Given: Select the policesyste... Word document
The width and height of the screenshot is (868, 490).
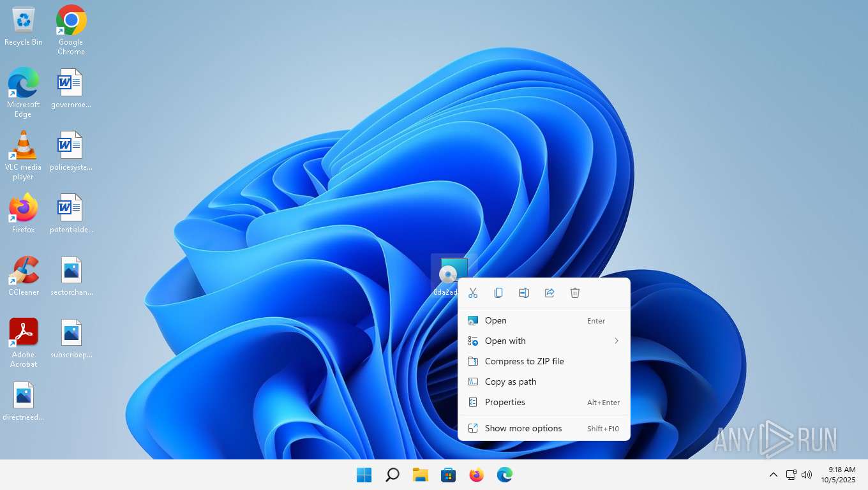Looking at the screenshot, I should 71,151.
